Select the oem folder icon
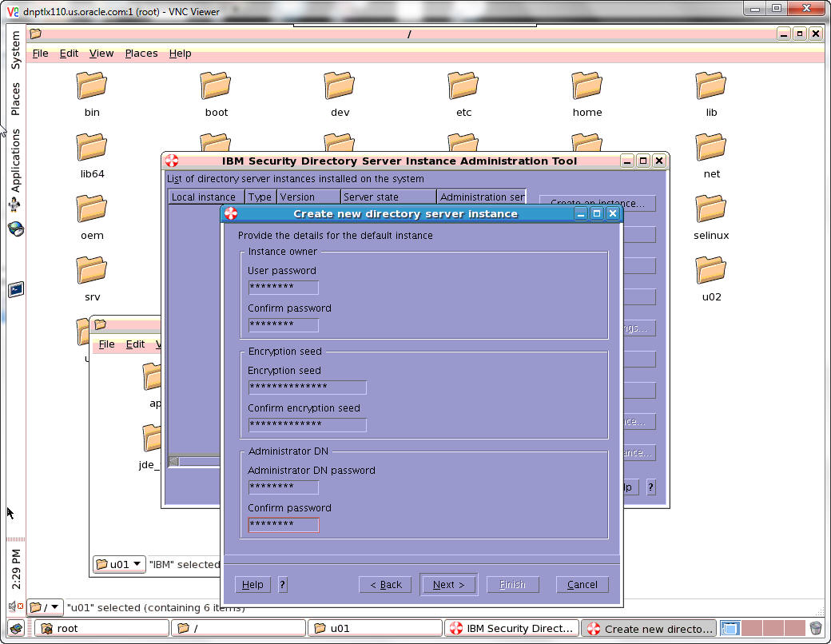Screen dimensions: 831x644 pos(92,209)
